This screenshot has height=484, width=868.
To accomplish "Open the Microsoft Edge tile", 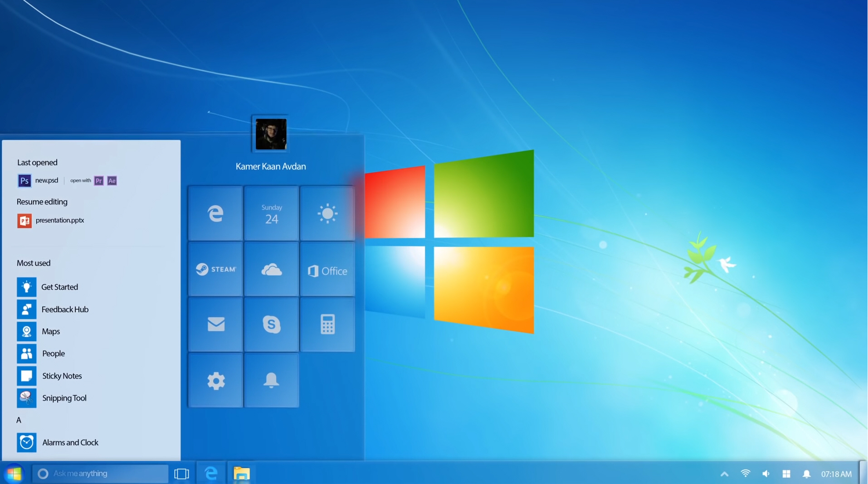I will click(215, 213).
